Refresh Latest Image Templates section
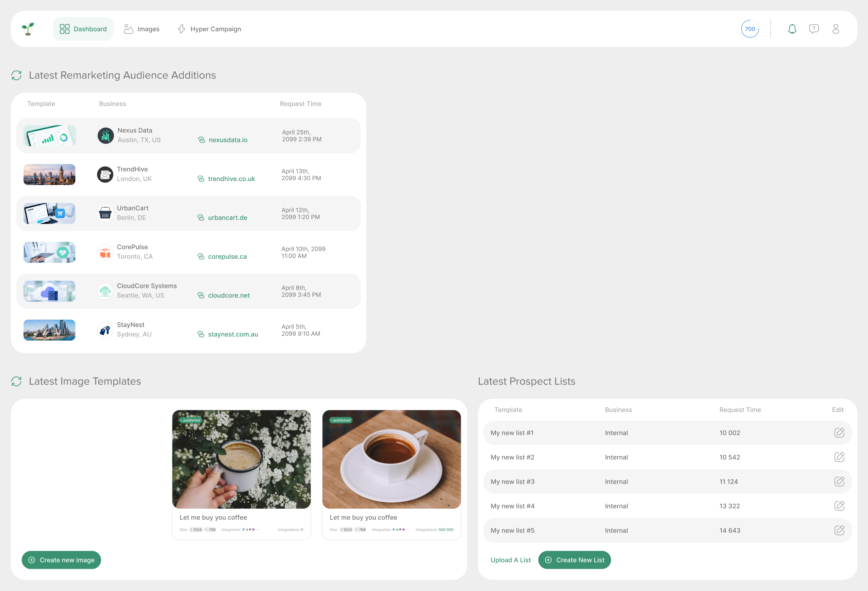Viewport: 868px width, 591px height. (17, 381)
